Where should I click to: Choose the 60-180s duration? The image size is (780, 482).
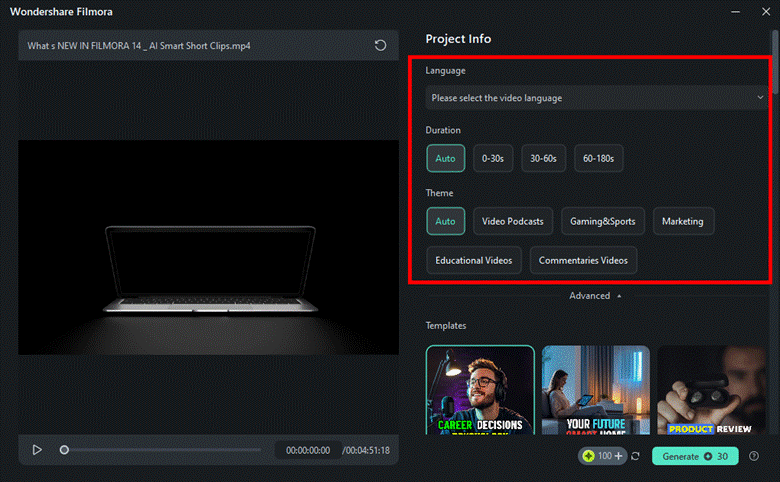tap(598, 158)
